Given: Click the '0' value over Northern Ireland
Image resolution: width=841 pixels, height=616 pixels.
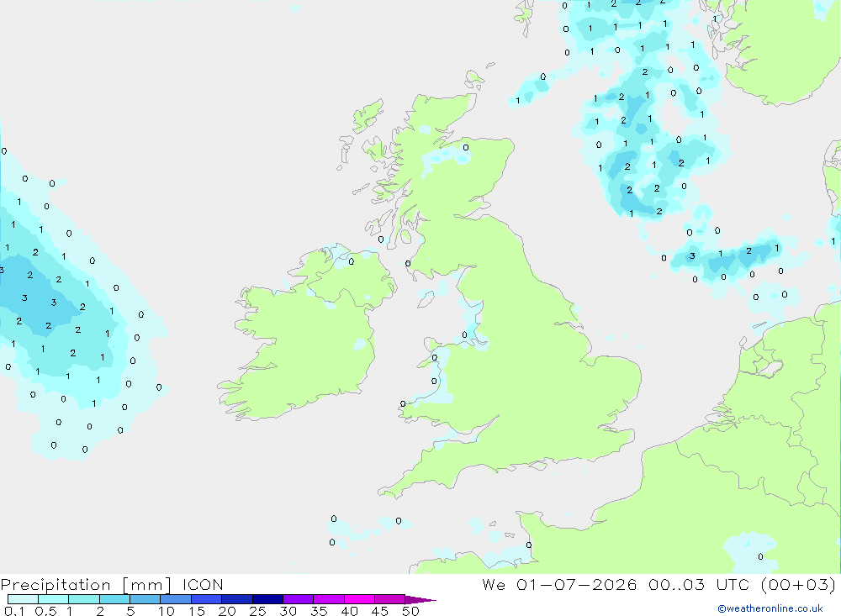Looking at the screenshot, I should coord(352,261).
